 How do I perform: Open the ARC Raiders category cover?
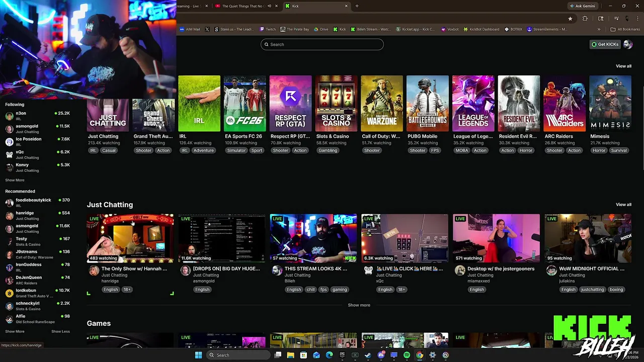(x=565, y=104)
